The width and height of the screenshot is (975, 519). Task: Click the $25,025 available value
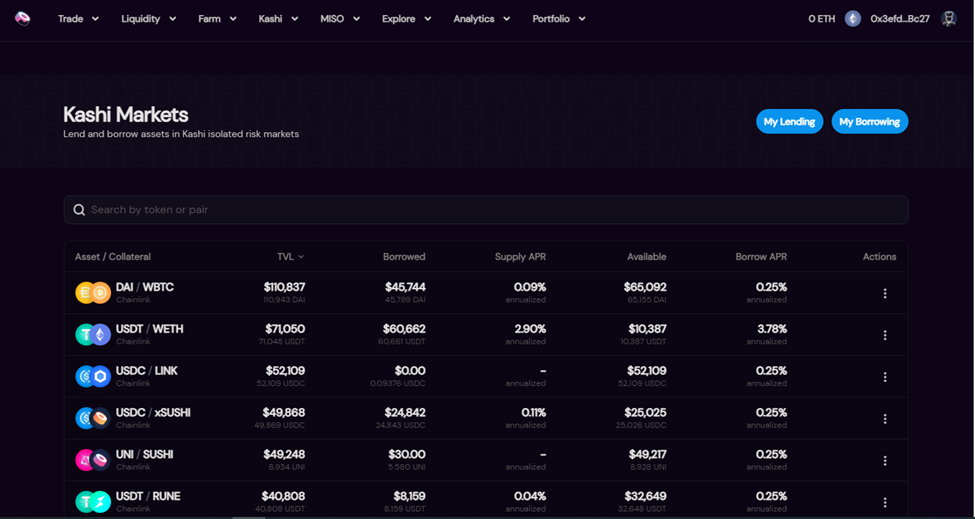[x=647, y=413]
